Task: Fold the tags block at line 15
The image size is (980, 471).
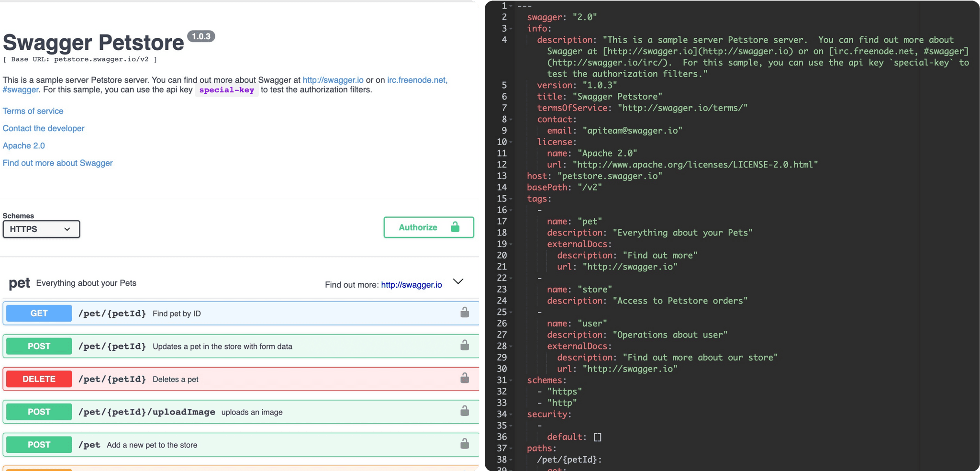Action: 511,199
